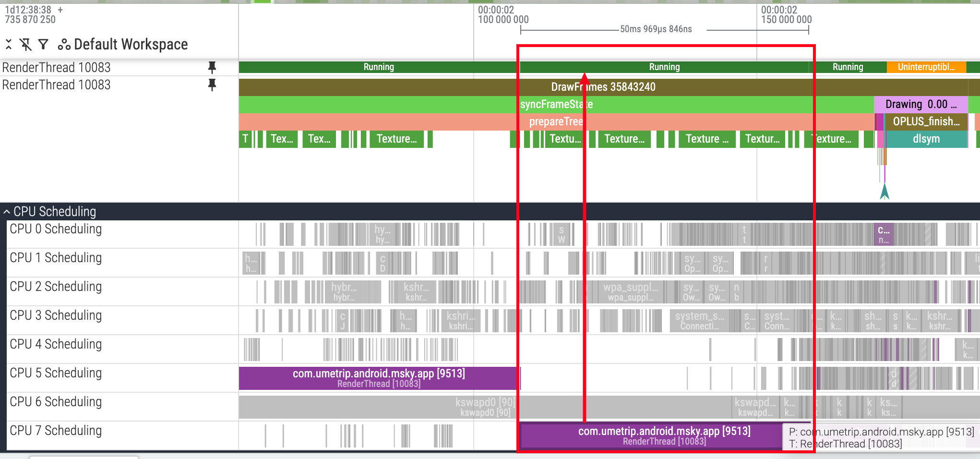Open the track filter funnel icon
Screen dimensions: 980x459
point(43,45)
